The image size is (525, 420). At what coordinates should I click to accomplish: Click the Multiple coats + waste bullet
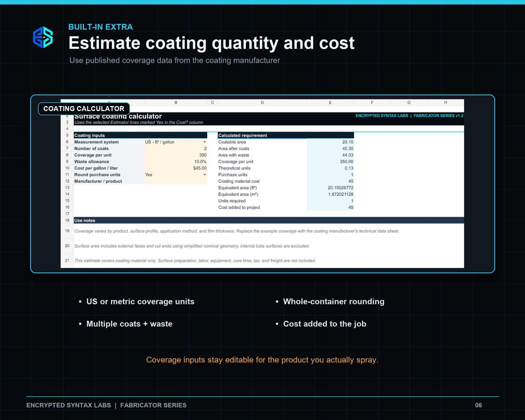click(129, 324)
